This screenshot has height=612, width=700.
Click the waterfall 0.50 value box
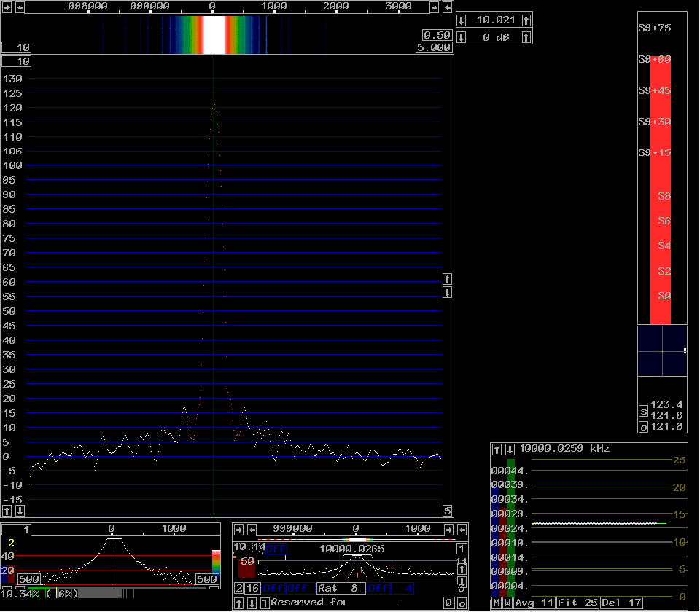(437, 35)
